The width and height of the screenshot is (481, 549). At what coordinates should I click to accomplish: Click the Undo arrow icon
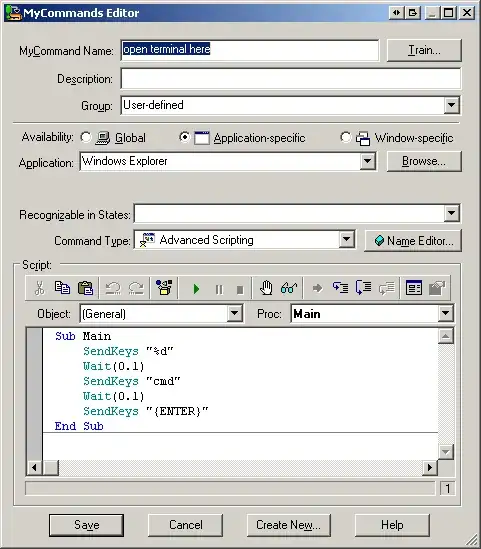113,289
